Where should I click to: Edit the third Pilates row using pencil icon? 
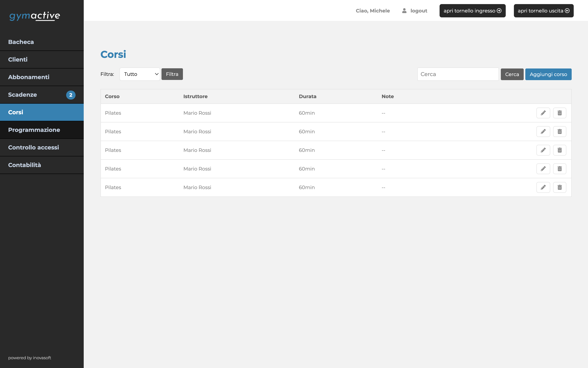(x=543, y=150)
